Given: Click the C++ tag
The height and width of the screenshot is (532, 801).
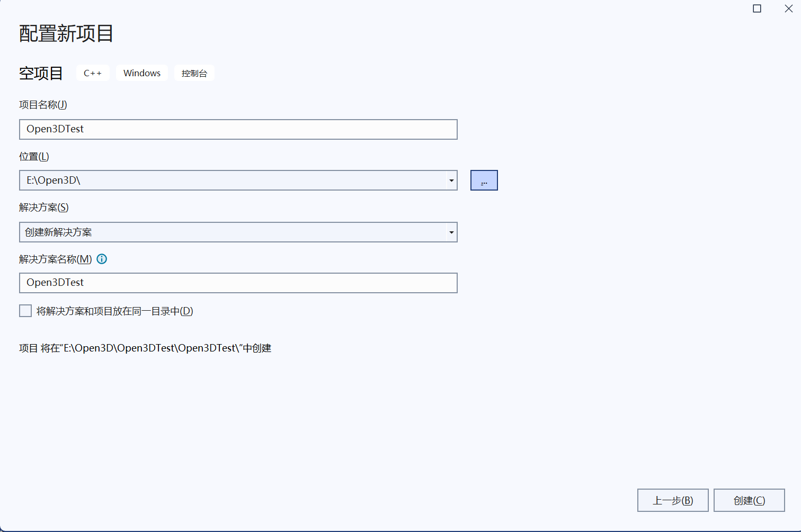Looking at the screenshot, I should coord(93,73).
